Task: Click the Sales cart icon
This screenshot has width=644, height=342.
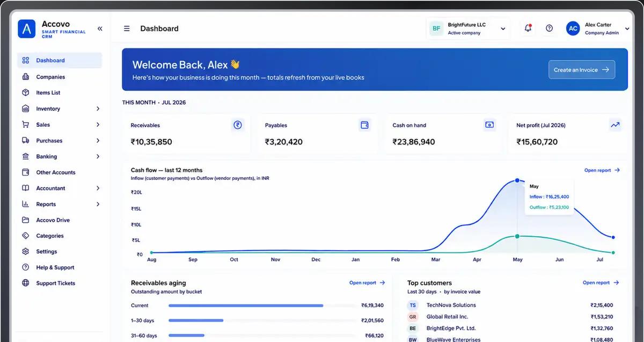Action: tap(25, 125)
